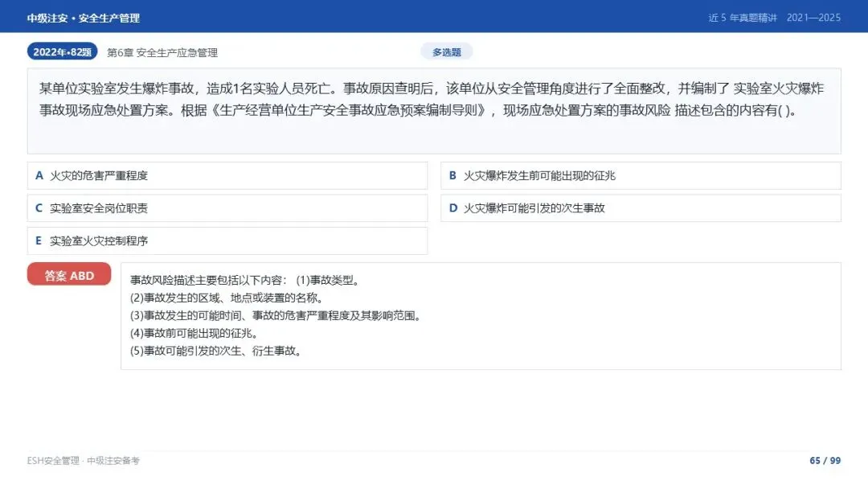
Task: Click the question text starting 某单位实验室发生爆炸事故
Action: click(432, 100)
